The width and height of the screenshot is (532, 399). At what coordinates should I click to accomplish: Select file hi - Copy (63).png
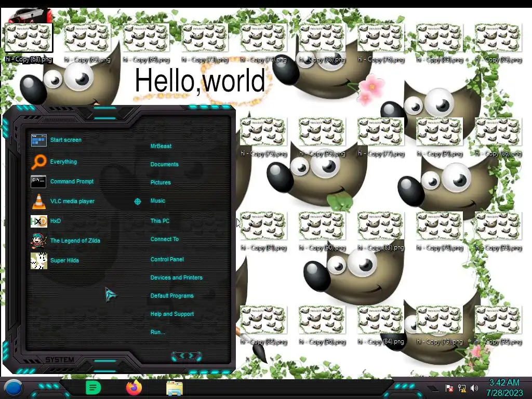pos(29,43)
